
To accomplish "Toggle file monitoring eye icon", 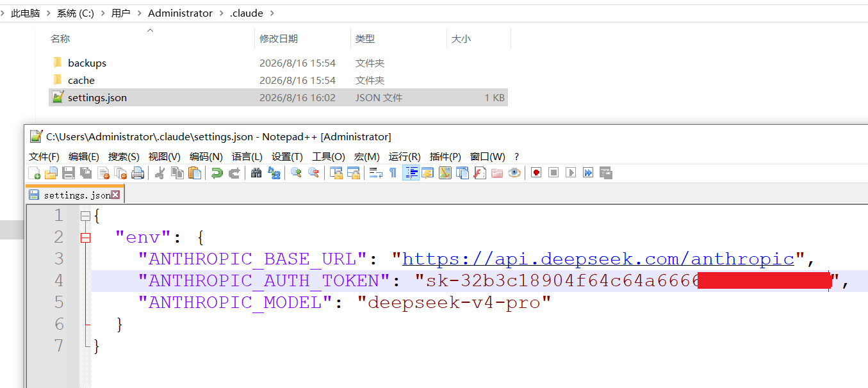I will tap(514, 173).
